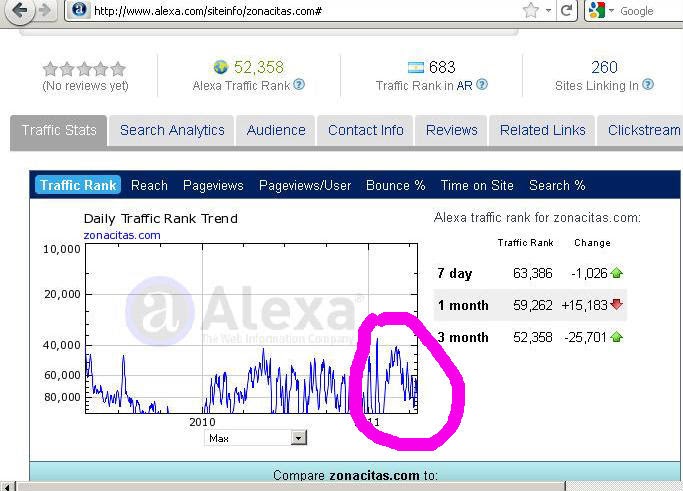Image resolution: width=683 pixels, height=491 pixels.
Task: Click the browser Back arrow button
Action: [x=20, y=10]
